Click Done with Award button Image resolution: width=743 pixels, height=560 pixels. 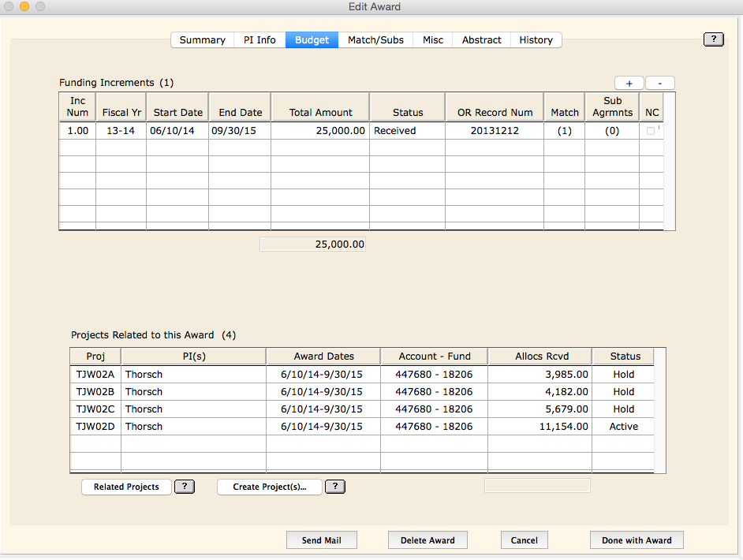(x=637, y=540)
